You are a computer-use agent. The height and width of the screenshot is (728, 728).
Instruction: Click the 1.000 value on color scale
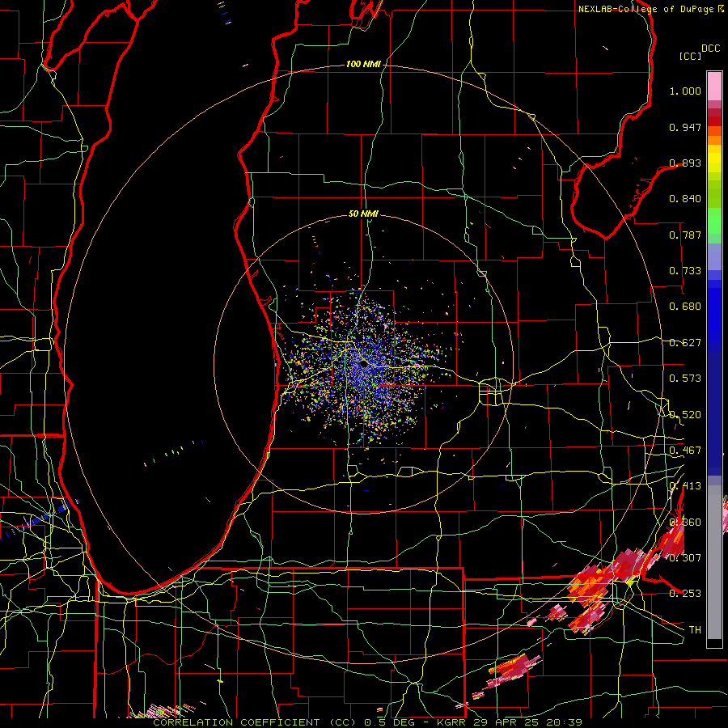tap(685, 91)
